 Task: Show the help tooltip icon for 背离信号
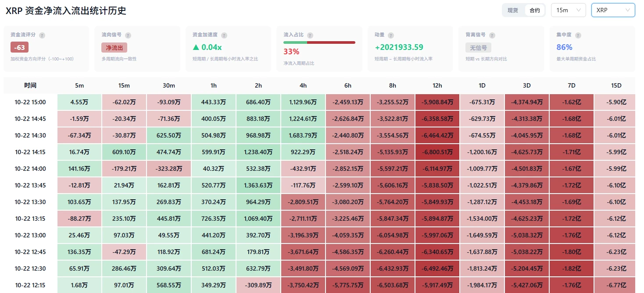(492, 35)
